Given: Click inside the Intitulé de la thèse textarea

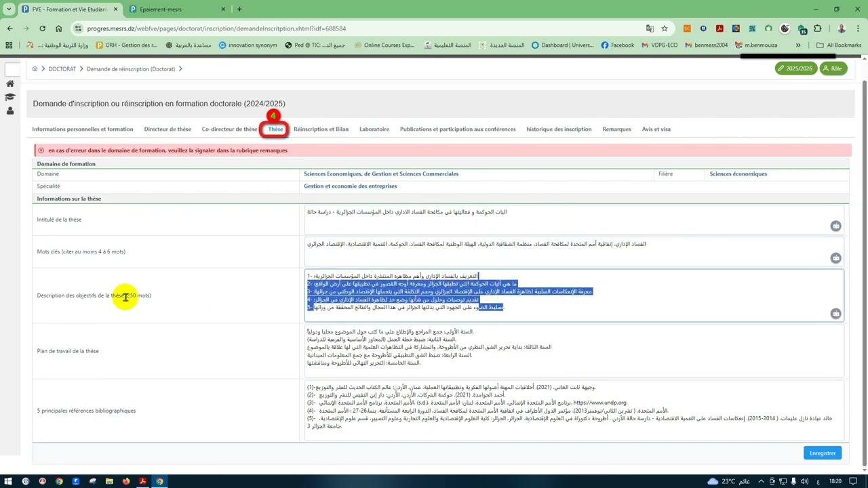Looking at the screenshot, I should coord(574,220).
